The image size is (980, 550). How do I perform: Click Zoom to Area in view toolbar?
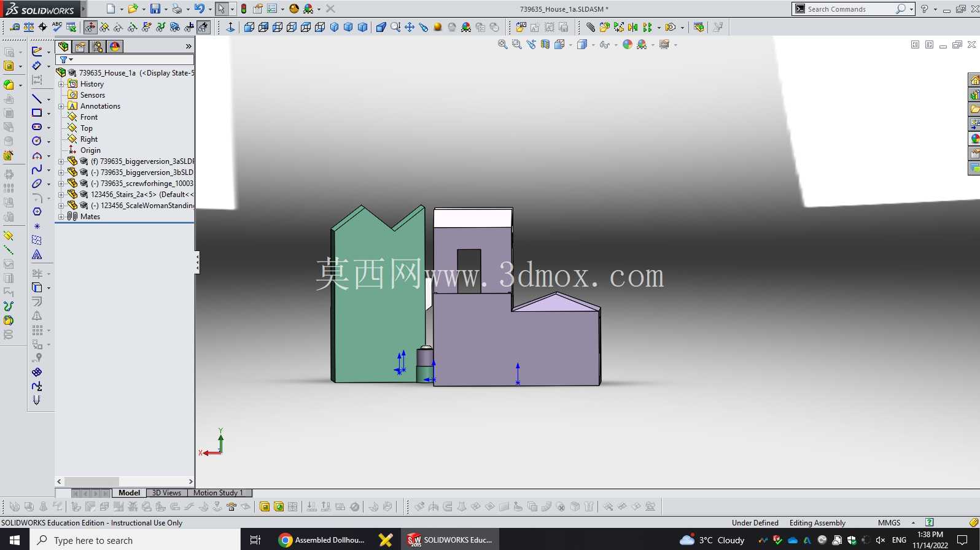point(516,44)
